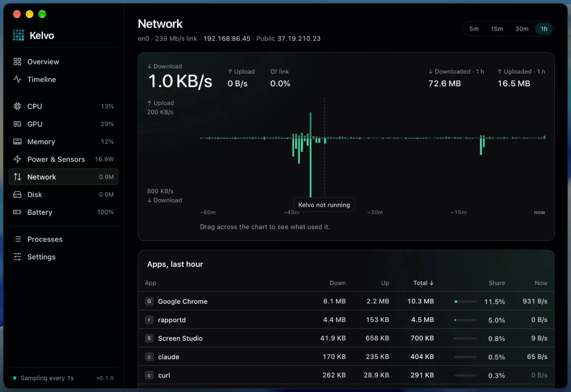Click the claude app icon
The image size is (571, 392).
pyautogui.click(x=149, y=357)
